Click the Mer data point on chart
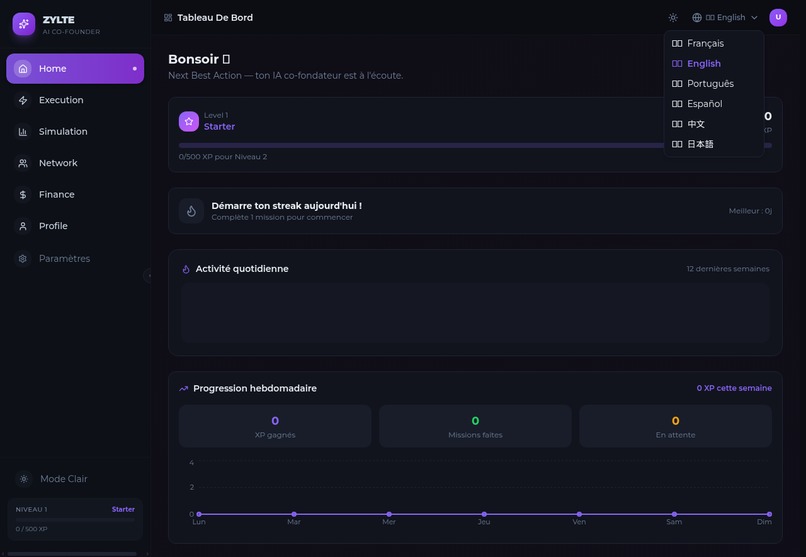 [389, 514]
